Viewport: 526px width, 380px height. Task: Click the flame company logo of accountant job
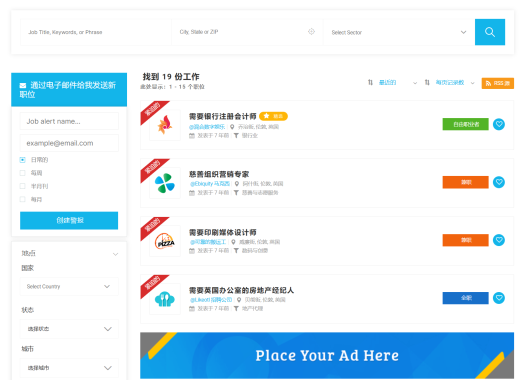click(x=165, y=125)
